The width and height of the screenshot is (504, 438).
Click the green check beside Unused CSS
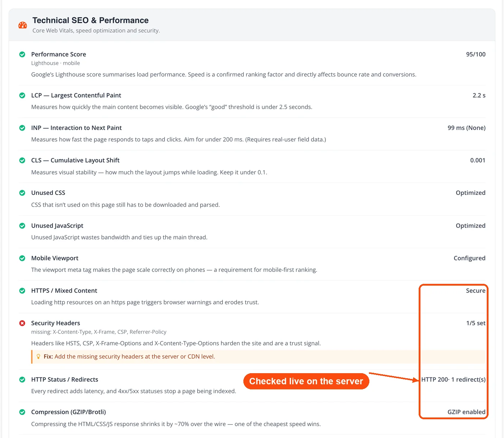click(x=22, y=193)
